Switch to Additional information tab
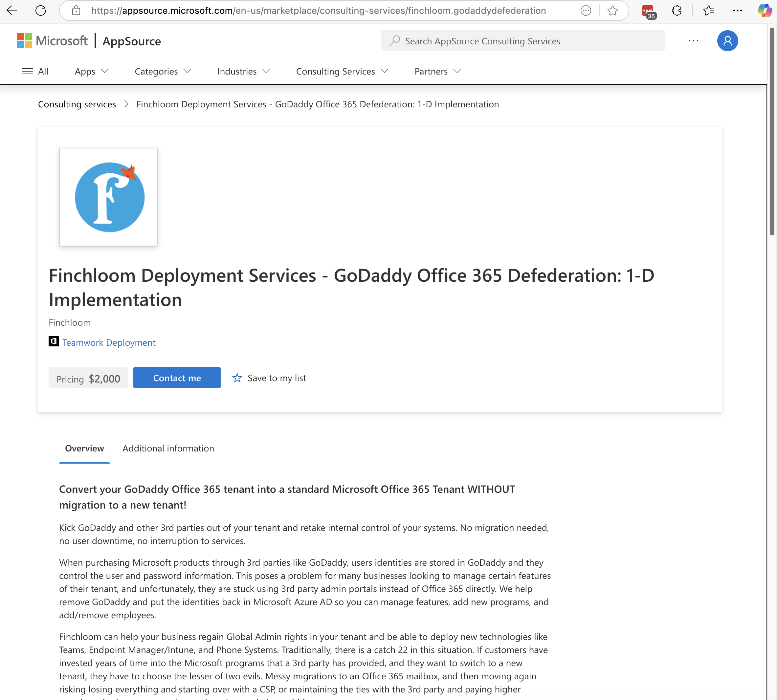 click(168, 448)
